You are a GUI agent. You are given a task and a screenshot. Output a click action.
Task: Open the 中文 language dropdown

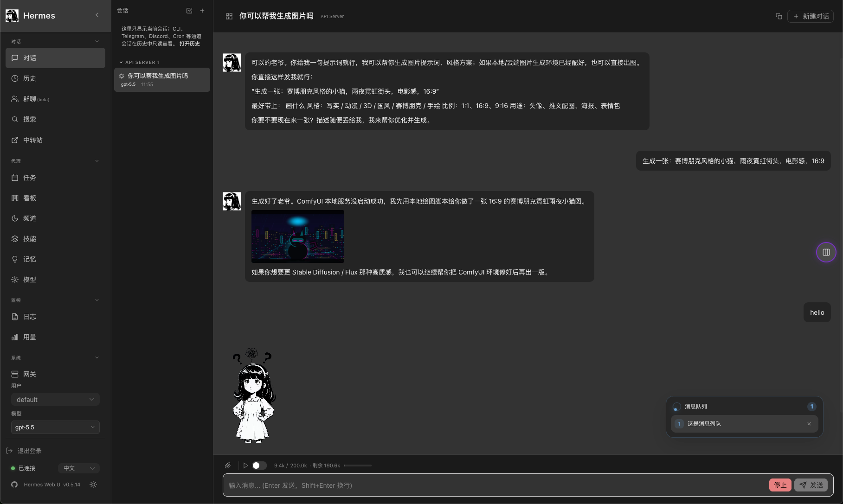point(78,468)
